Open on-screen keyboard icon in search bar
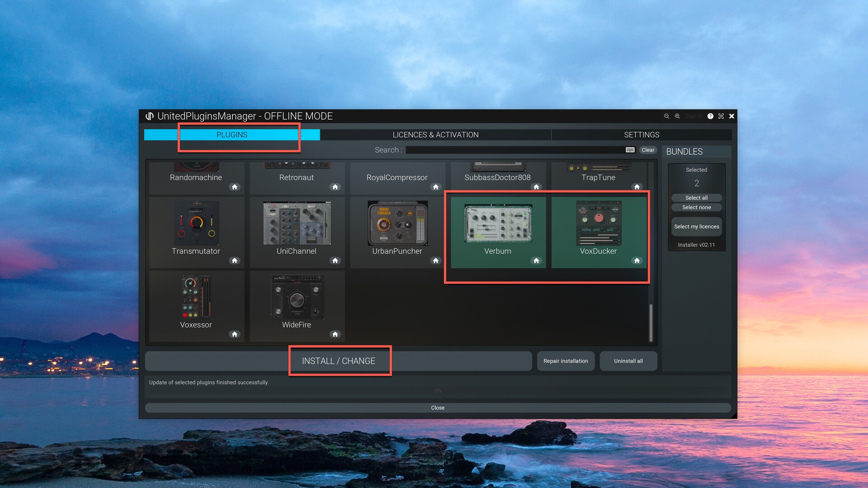 tap(630, 150)
